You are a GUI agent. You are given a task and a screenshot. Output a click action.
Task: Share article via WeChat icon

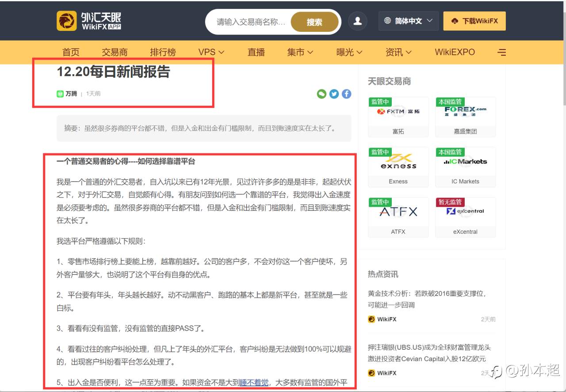tap(321, 94)
